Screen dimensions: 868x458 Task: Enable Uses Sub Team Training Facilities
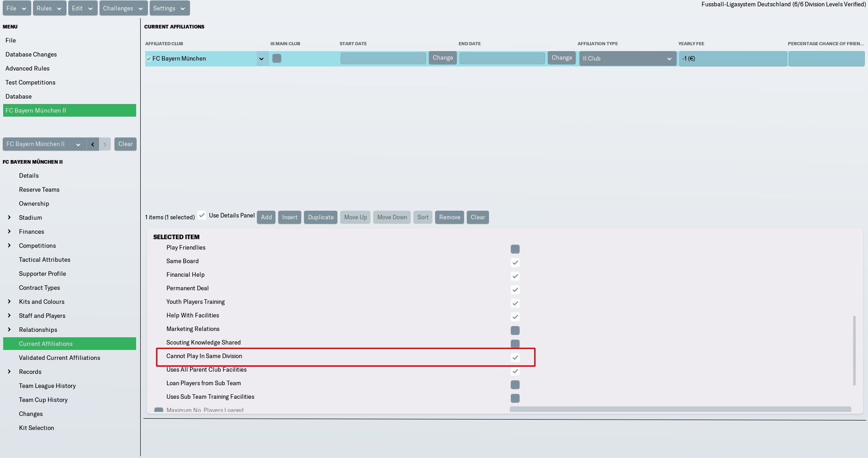pos(515,398)
